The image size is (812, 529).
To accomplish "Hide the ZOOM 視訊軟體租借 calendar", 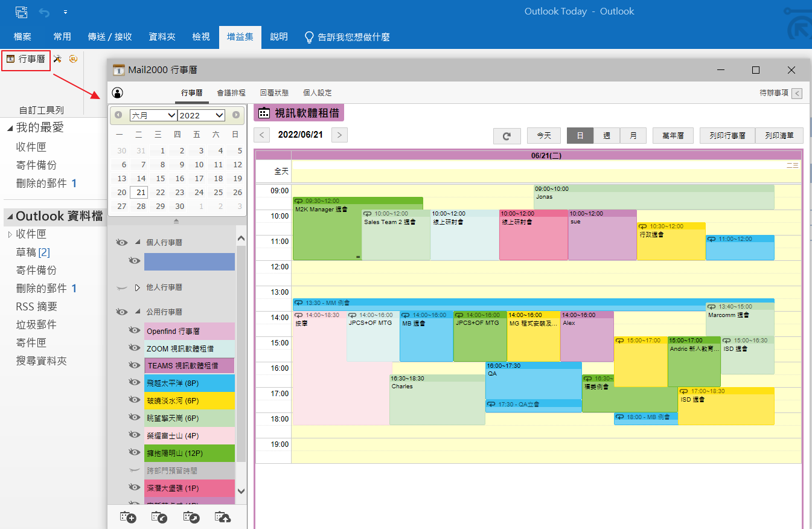I will [135, 348].
